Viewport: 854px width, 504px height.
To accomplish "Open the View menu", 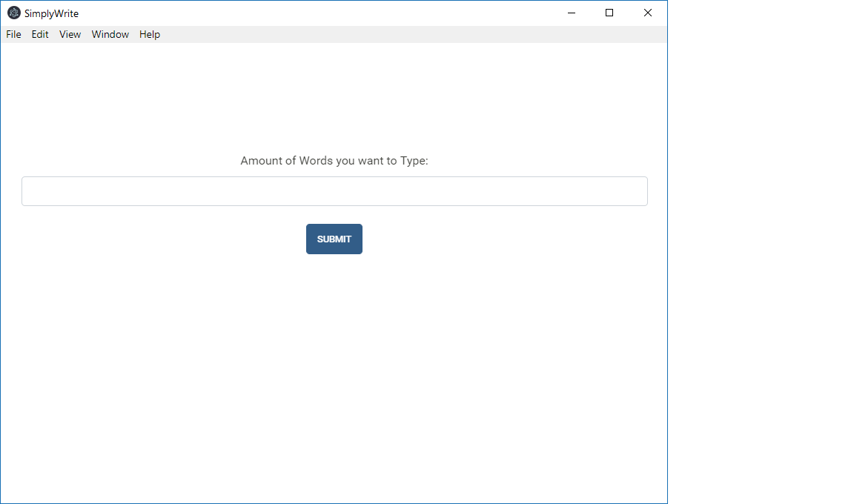I will click(x=70, y=34).
